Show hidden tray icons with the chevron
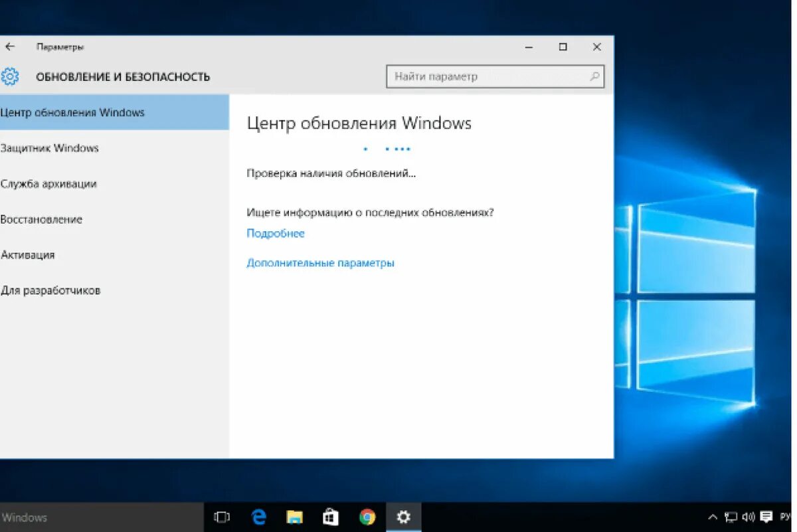 point(713,517)
